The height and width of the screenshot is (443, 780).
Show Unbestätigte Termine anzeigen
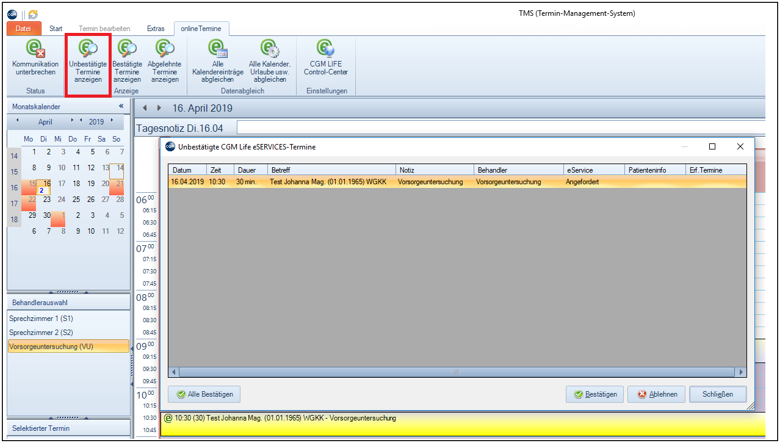pos(88,62)
